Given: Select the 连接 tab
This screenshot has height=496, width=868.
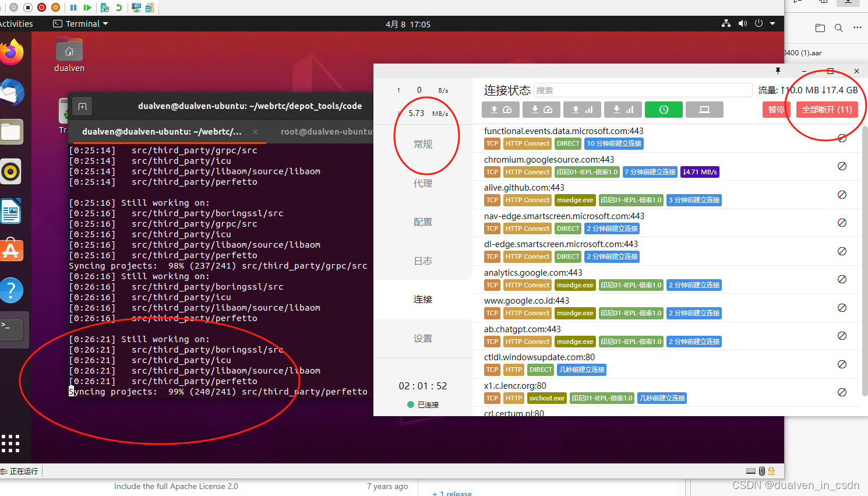Looking at the screenshot, I should (x=423, y=300).
